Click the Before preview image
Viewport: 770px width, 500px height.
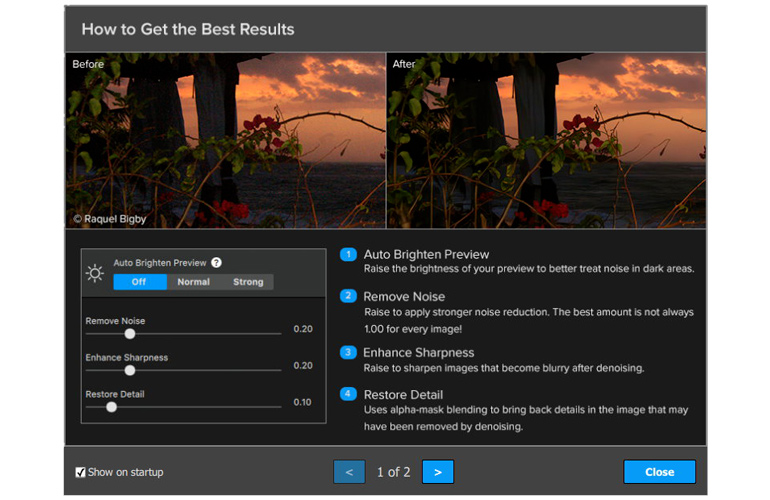click(225, 140)
